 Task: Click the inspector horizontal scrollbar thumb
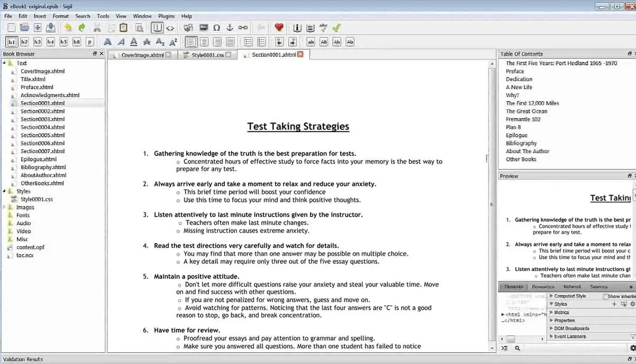(510, 339)
